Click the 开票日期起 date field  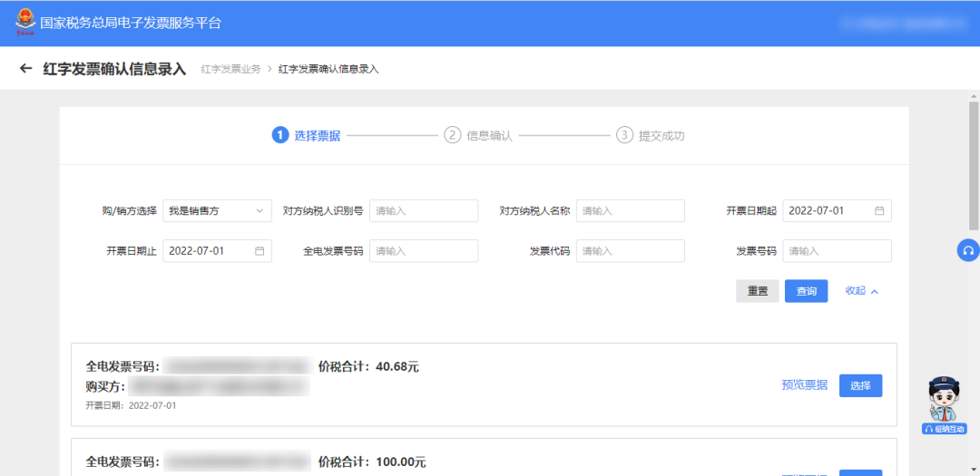(837, 211)
